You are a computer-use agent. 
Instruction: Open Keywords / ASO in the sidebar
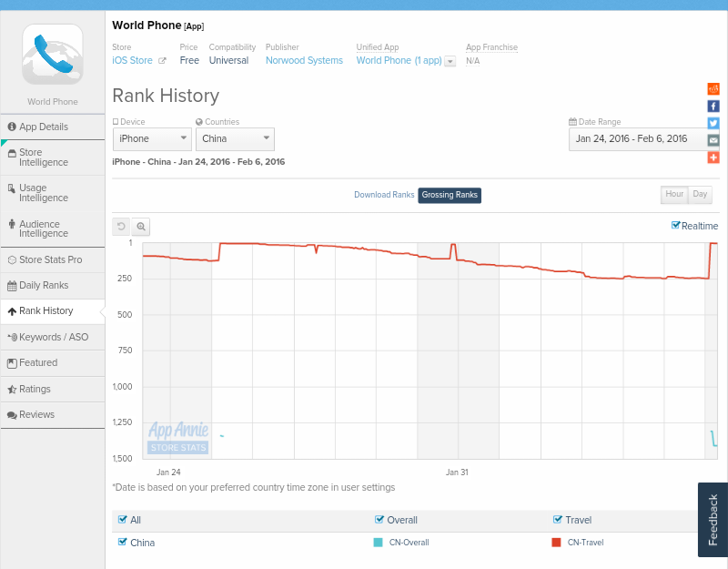point(53,337)
